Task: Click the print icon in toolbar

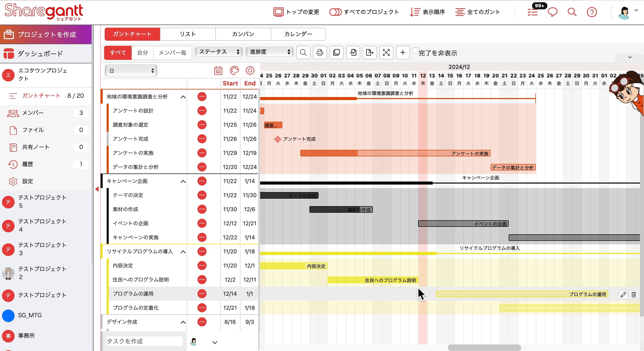Action: point(320,53)
